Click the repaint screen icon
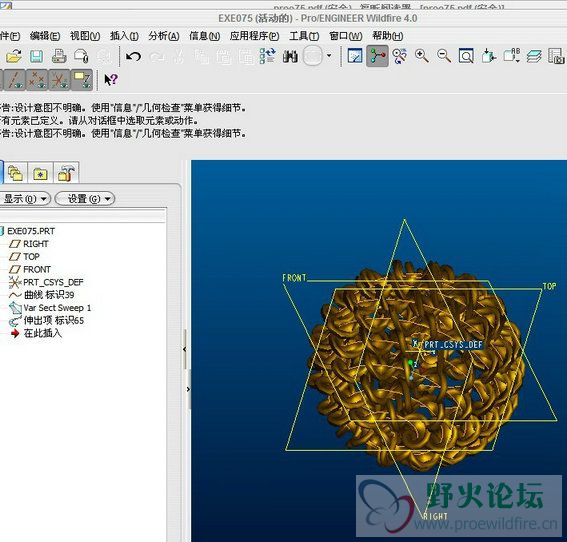This screenshot has width=567, height=542. (355, 56)
